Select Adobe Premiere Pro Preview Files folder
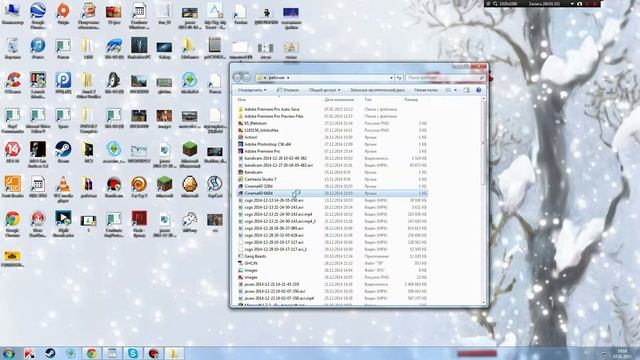 click(332, 116)
